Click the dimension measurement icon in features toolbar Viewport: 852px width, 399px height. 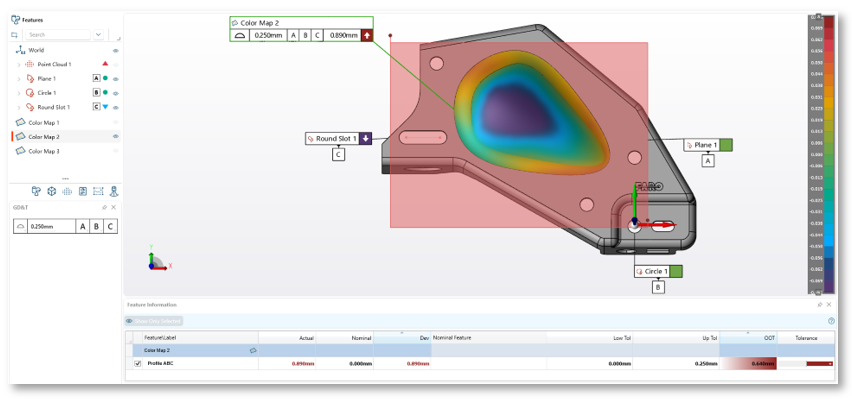[x=98, y=191]
